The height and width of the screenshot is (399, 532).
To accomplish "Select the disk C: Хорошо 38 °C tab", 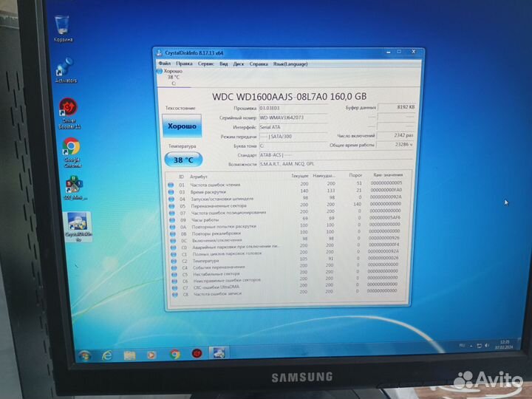I will pos(174,77).
